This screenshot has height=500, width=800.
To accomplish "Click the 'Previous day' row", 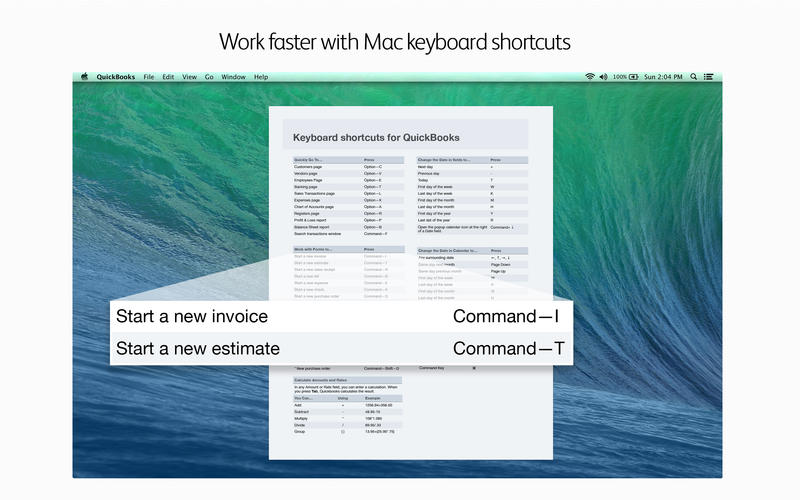I will [x=472, y=173].
